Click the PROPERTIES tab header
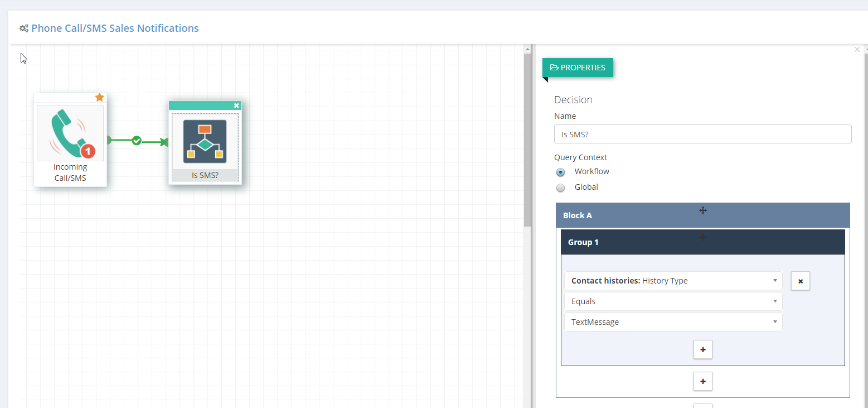Viewport: 868px width, 408px height. point(578,68)
